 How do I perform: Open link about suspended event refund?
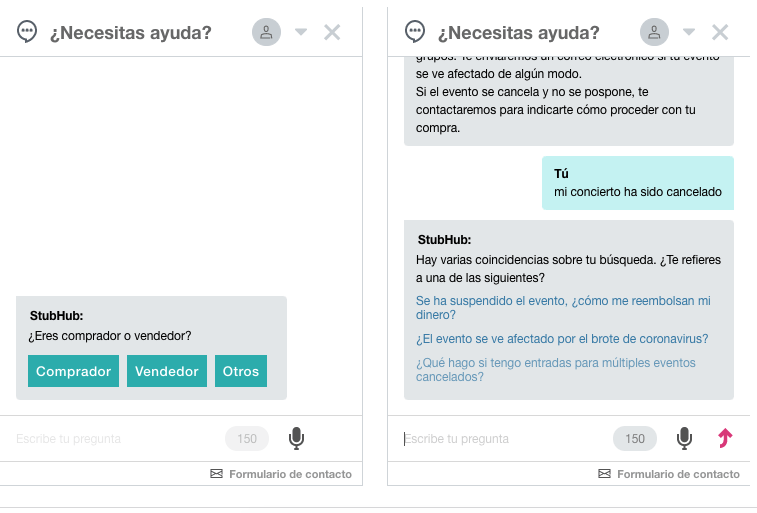pos(563,308)
